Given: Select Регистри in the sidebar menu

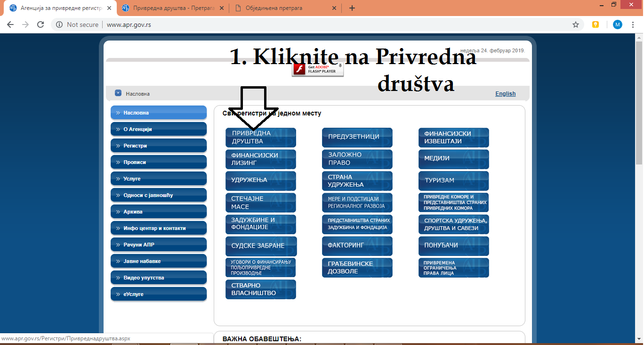Looking at the screenshot, I should 159,146.
